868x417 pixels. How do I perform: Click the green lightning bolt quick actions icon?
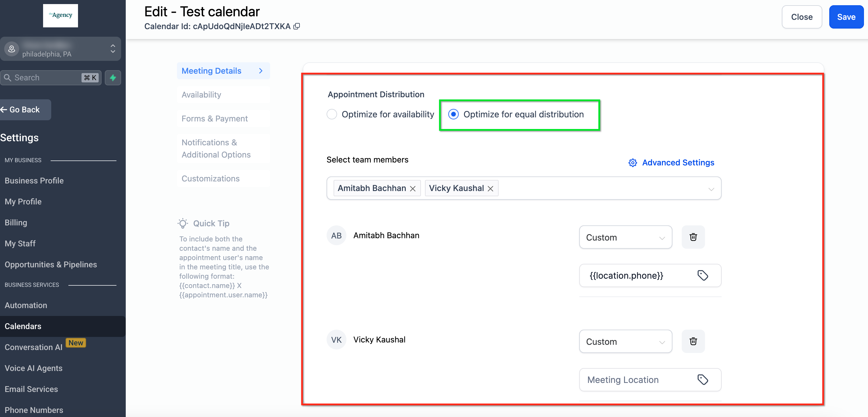[x=113, y=78]
